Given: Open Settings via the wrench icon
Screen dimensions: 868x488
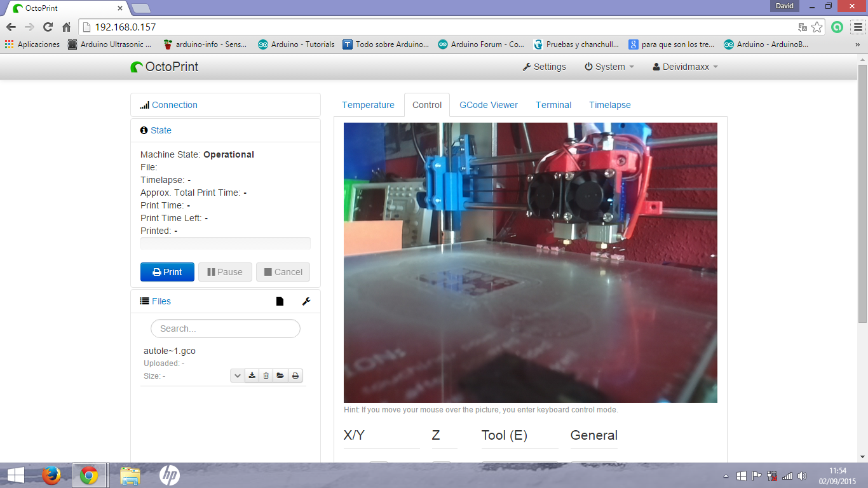Looking at the screenshot, I should pyautogui.click(x=545, y=67).
